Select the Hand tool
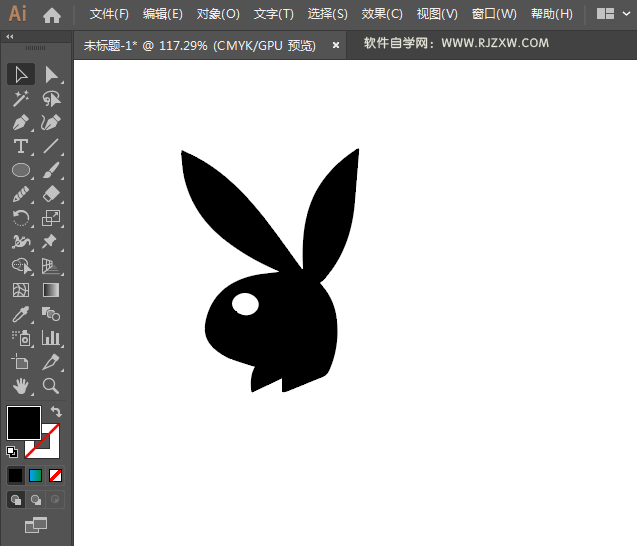The width and height of the screenshot is (637, 546). click(21, 386)
